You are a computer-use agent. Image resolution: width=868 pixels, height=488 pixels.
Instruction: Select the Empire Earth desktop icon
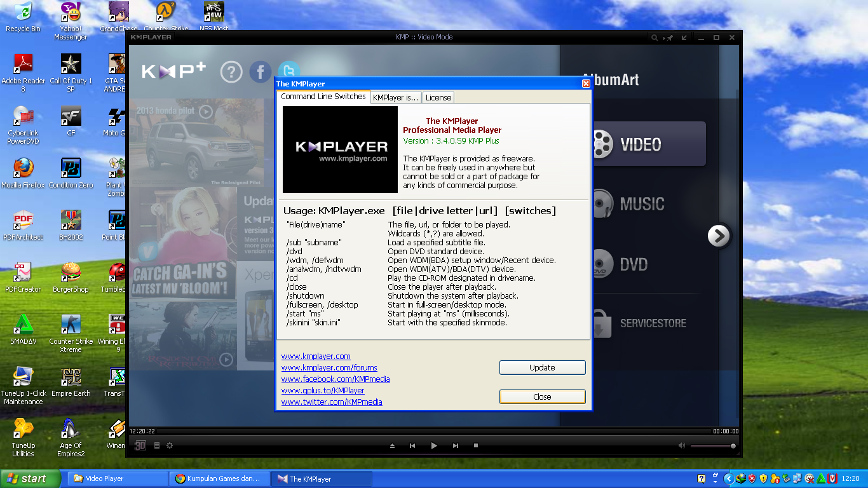(x=71, y=381)
